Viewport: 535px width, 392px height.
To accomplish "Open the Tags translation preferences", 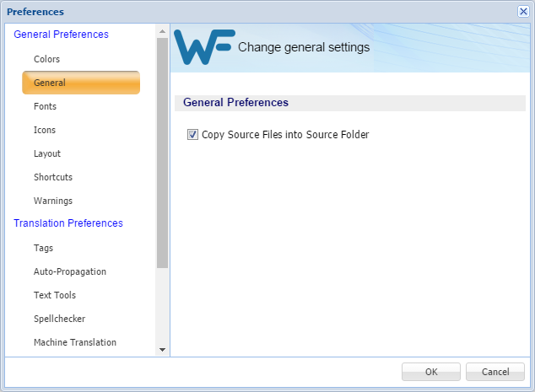I will 43,248.
